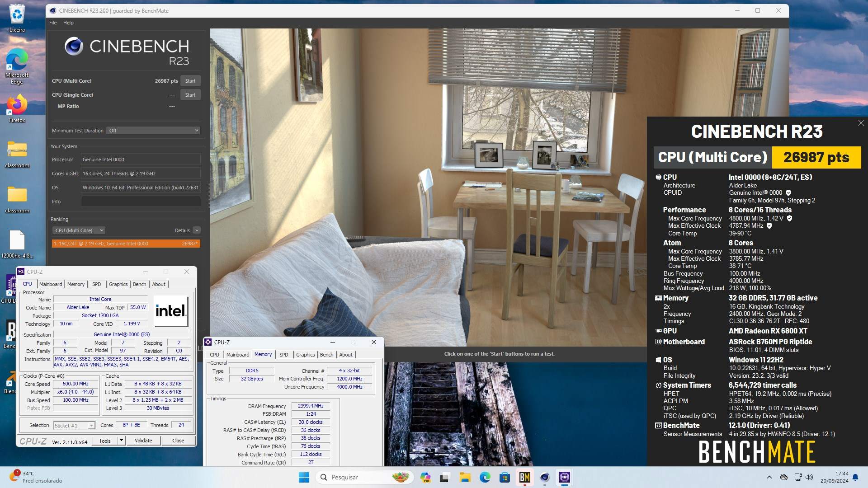This screenshot has height=488, width=868.
Task: Click the CPU-Z Validate button
Action: (x=143, y=441)
